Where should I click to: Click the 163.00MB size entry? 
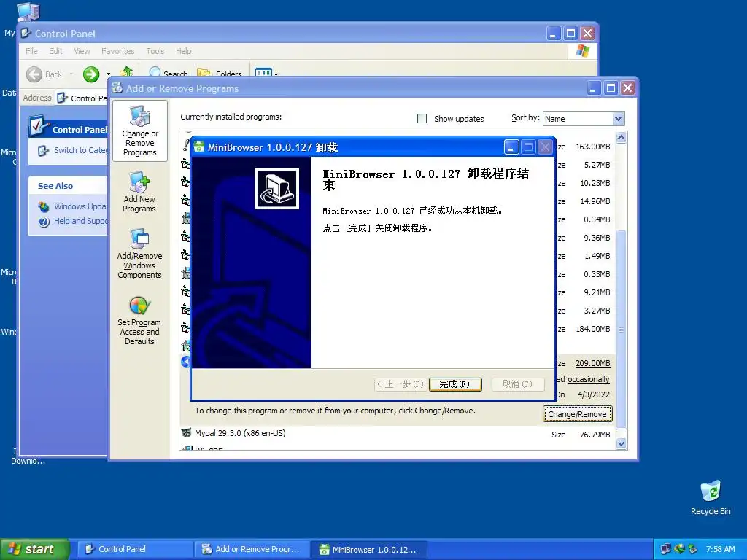tap(592, 147)
